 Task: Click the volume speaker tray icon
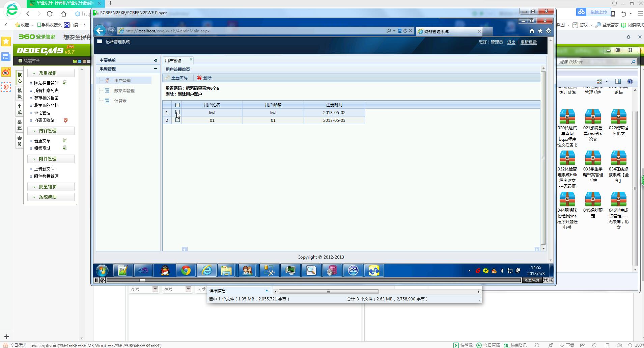pos(502,271)
